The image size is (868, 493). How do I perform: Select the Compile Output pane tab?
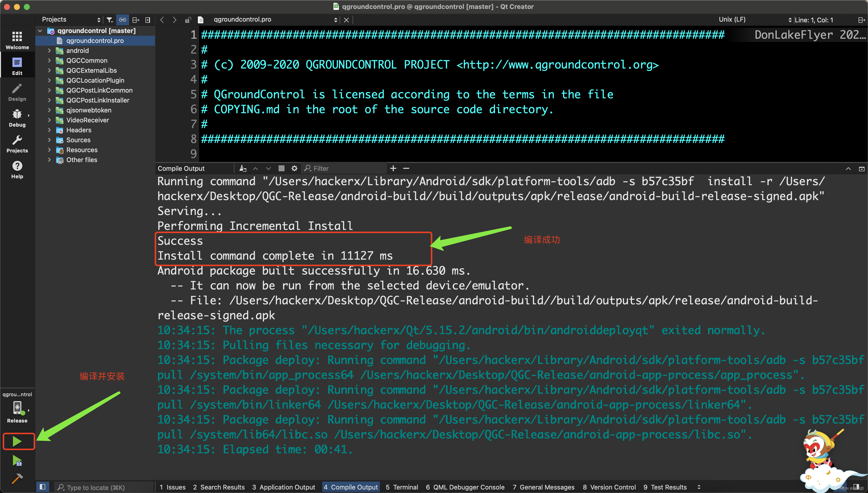point(351,487)
